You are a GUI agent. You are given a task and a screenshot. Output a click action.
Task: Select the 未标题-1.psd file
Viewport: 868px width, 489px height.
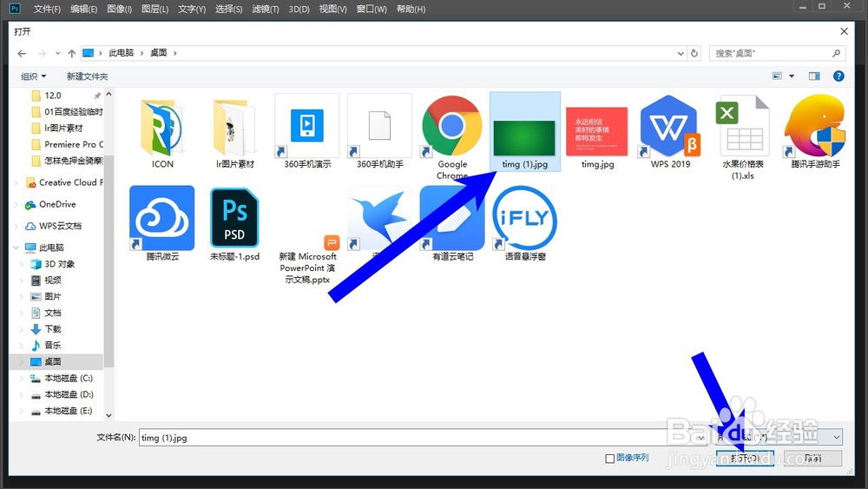[234, 224]
